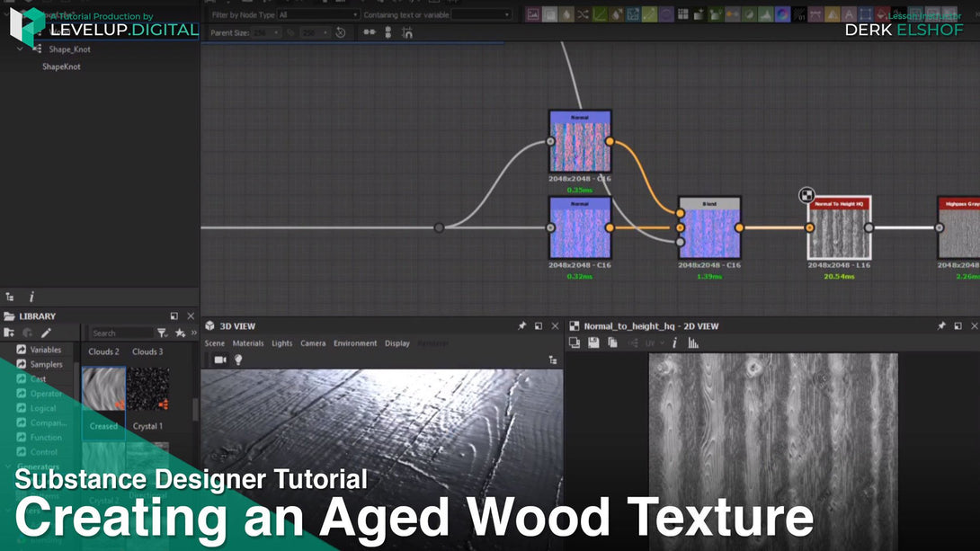Select the Blend node in graph

point(709,227)
